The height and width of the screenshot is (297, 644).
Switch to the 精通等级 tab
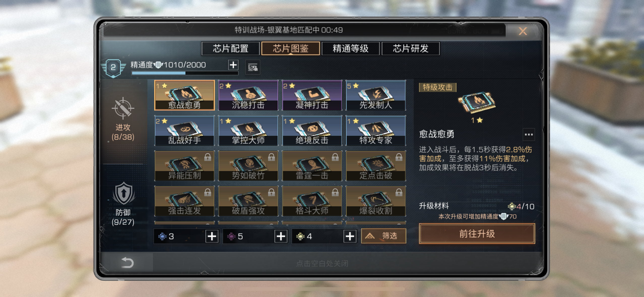(350, 48)
